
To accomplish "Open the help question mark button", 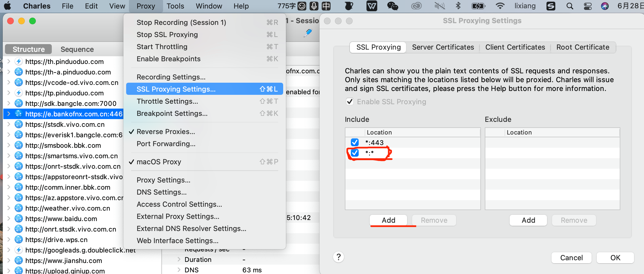I will [339, 257].
